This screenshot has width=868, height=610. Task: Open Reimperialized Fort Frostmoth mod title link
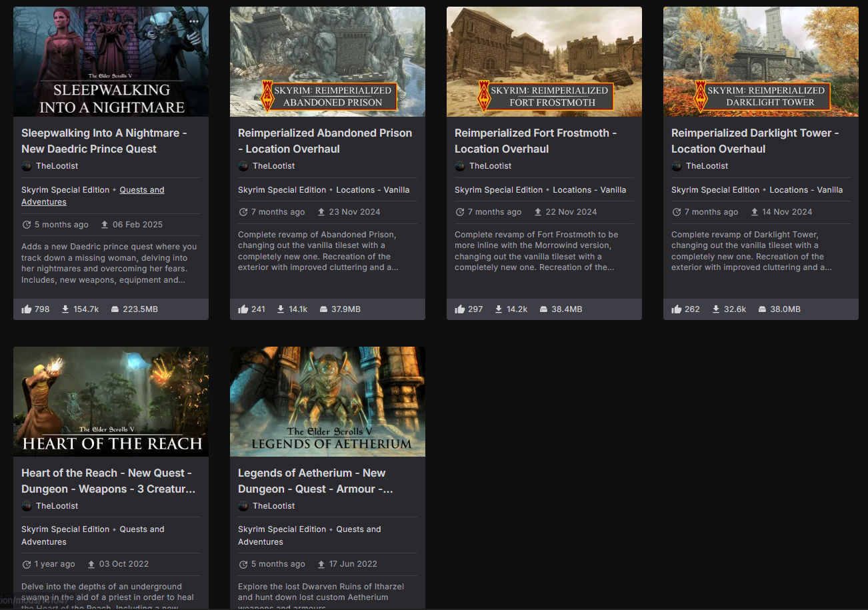click(535, 141)
